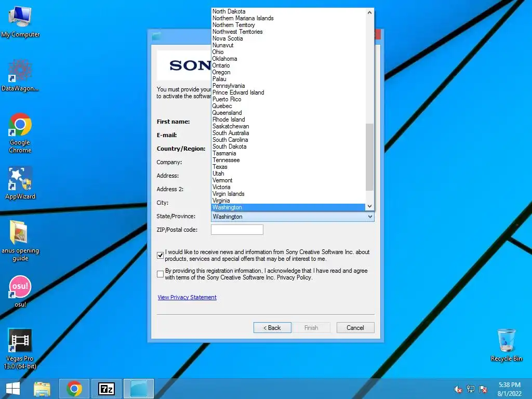532x399 pixels.
Task: Click the < Back button
Action: click(x=272, y=328)
